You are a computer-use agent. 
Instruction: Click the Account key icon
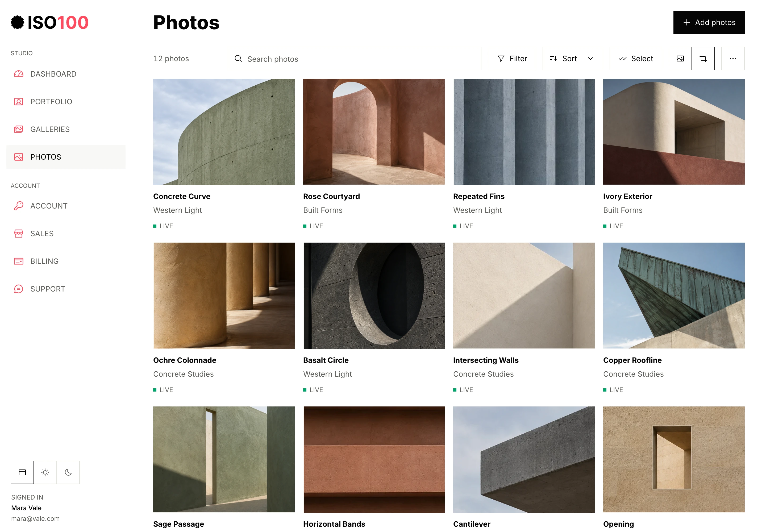[x=19, y=206]
